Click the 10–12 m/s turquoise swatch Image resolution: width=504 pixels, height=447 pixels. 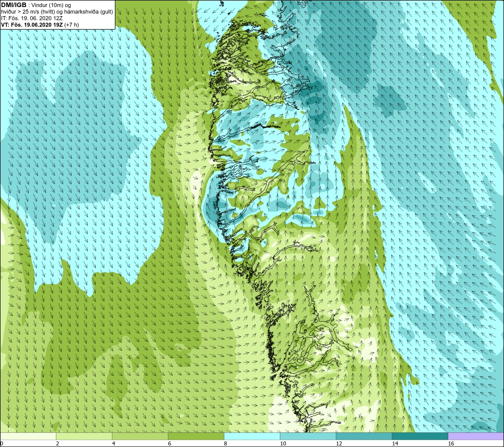click(x=308, y=436)
